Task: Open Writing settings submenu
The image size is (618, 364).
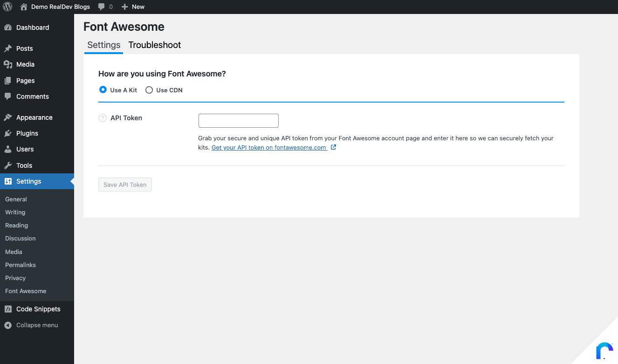Action: [15, 212]
